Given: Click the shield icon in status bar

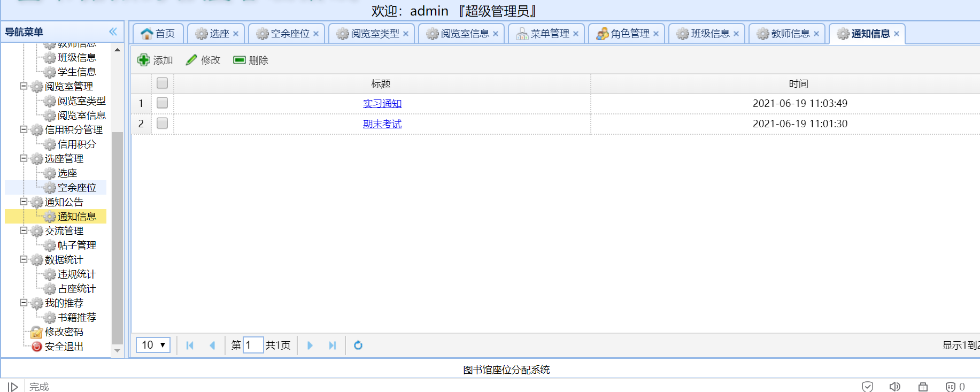Looking at the screenshot, I should [868, 387].
